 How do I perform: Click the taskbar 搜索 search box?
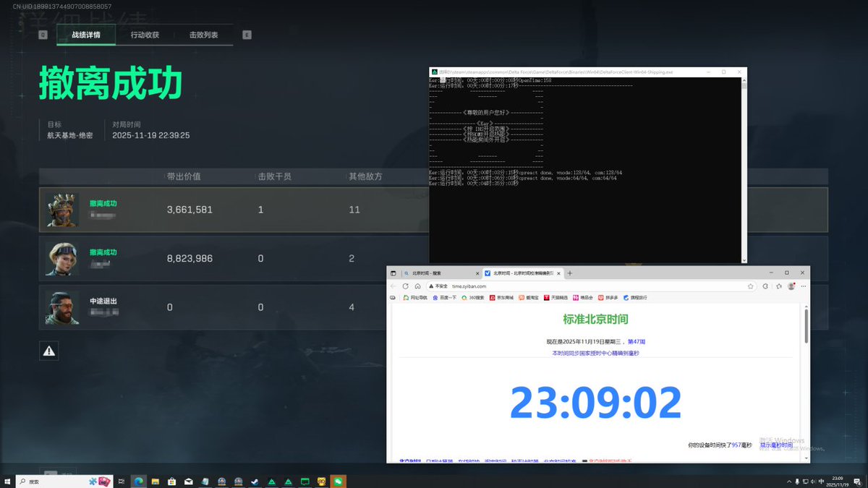point(65,481)
